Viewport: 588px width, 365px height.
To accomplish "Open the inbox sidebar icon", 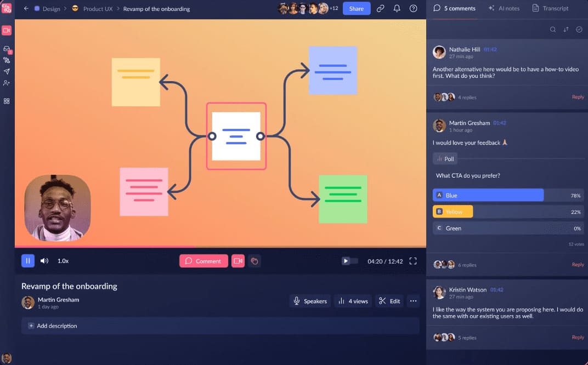I will [x=7, y=49].
